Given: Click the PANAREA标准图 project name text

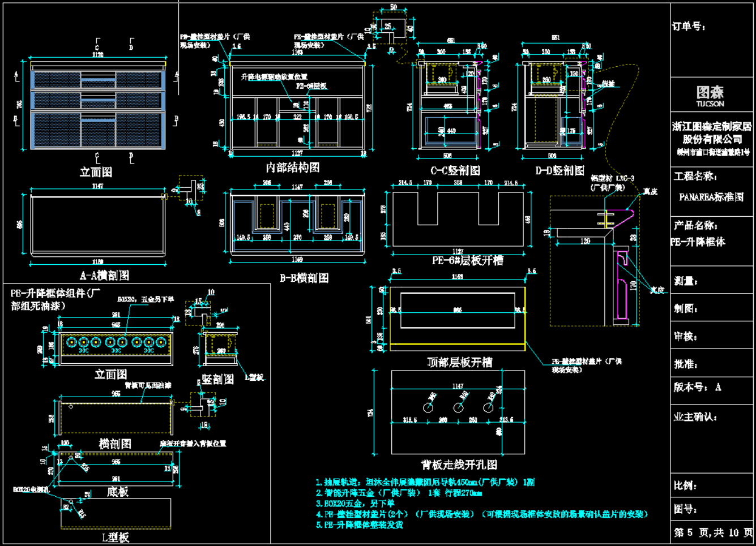Looking at the screenshot, I should coord(711,197).
